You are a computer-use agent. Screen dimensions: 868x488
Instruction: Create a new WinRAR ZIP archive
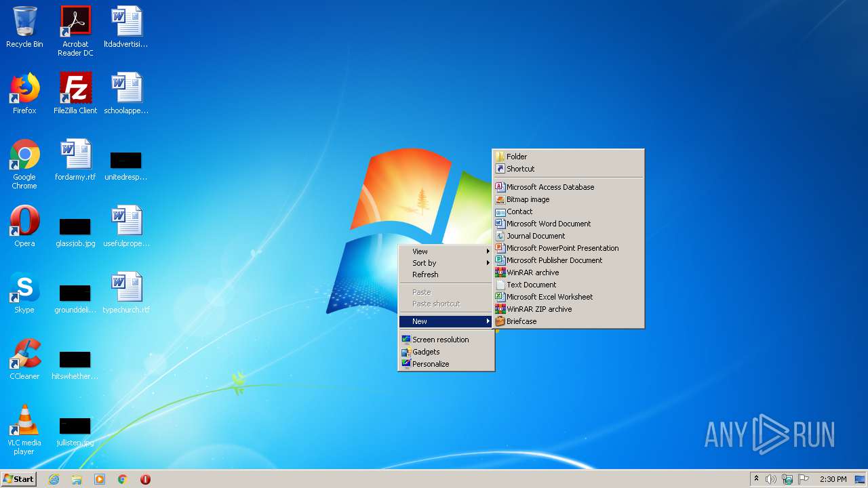pos(568,309)
